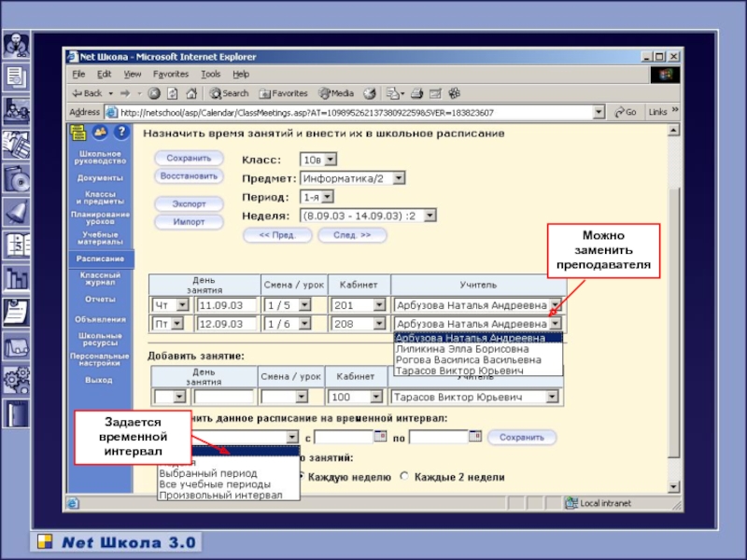
Task: Click the Media toolbar icon
Action: click(x=336, y=93)
